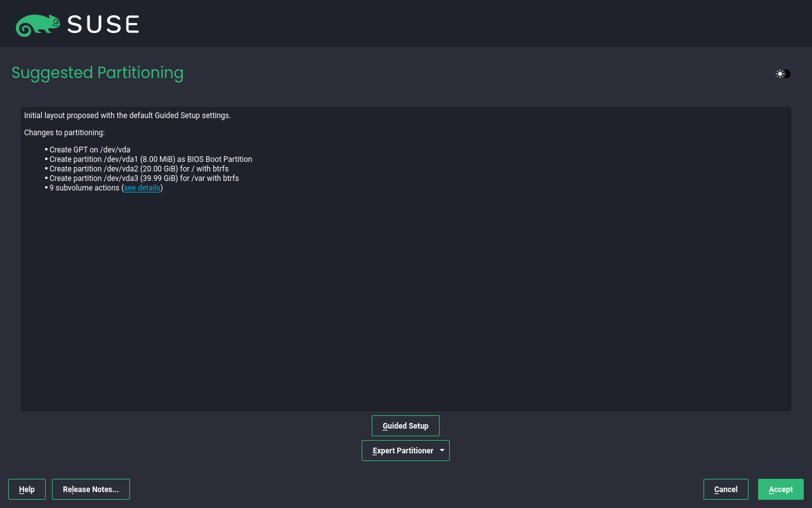Click the 'Changes to partitioning:' label
The width and height of the screenshot is (812, 508).
click(x=64, y=133)
